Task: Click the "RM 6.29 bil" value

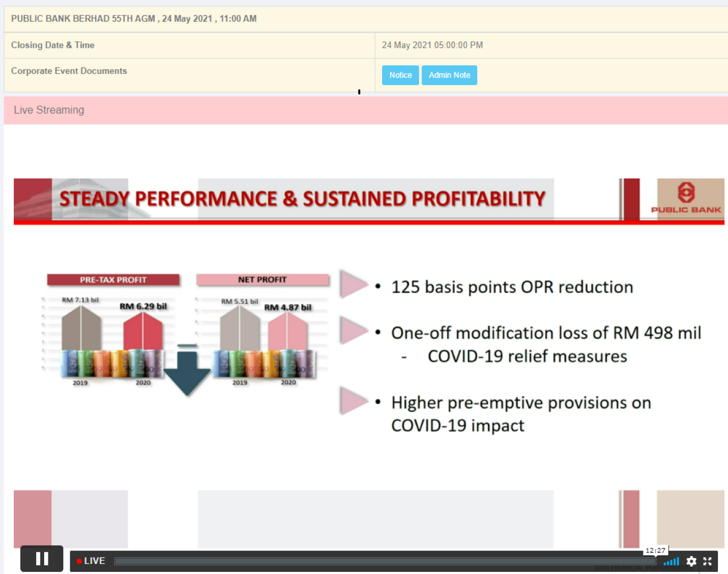Action: pos(143,306)
